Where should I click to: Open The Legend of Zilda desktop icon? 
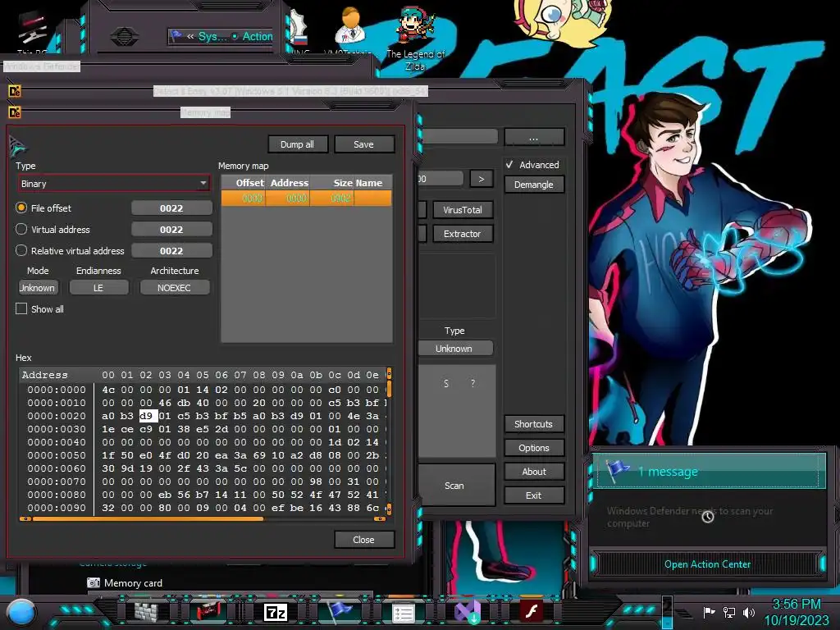click(x=416, y=39)
